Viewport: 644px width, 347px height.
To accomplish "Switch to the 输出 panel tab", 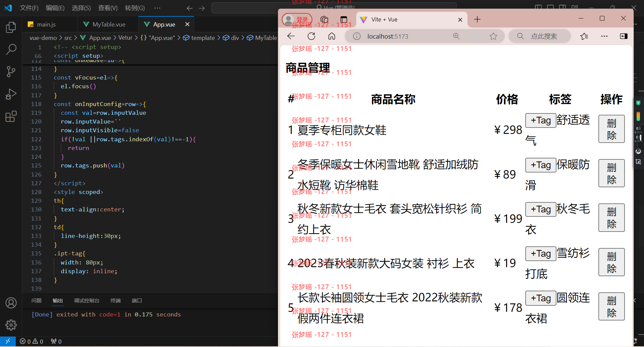I will tap(58, 300).
